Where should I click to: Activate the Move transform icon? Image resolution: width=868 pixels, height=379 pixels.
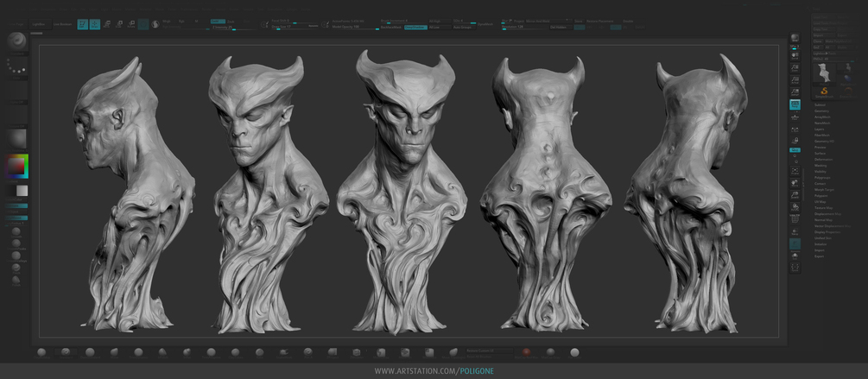pos(107,24)
